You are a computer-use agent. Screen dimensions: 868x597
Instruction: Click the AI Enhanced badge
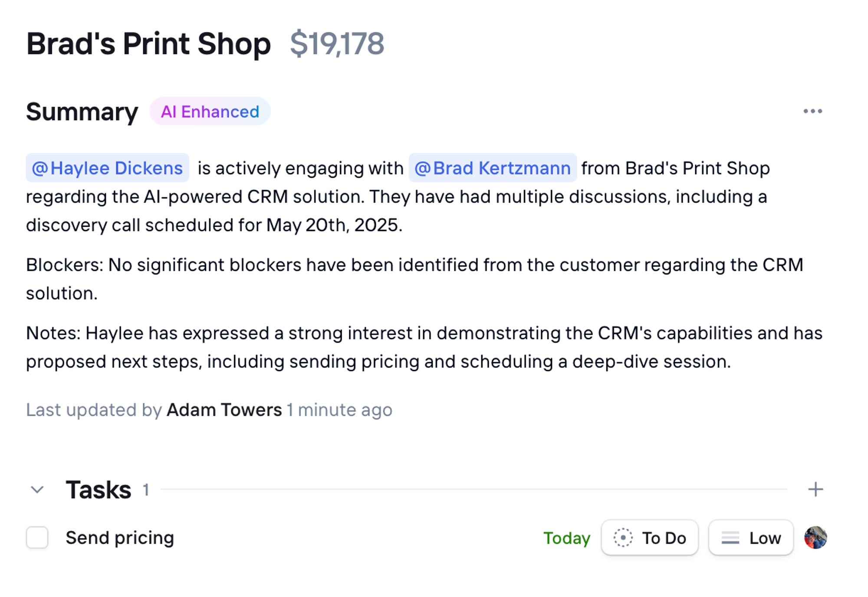(x=210, y=112)
